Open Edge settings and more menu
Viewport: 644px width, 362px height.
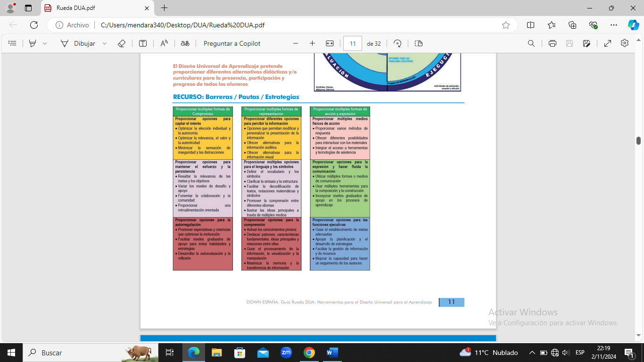(x=614, y=25)
